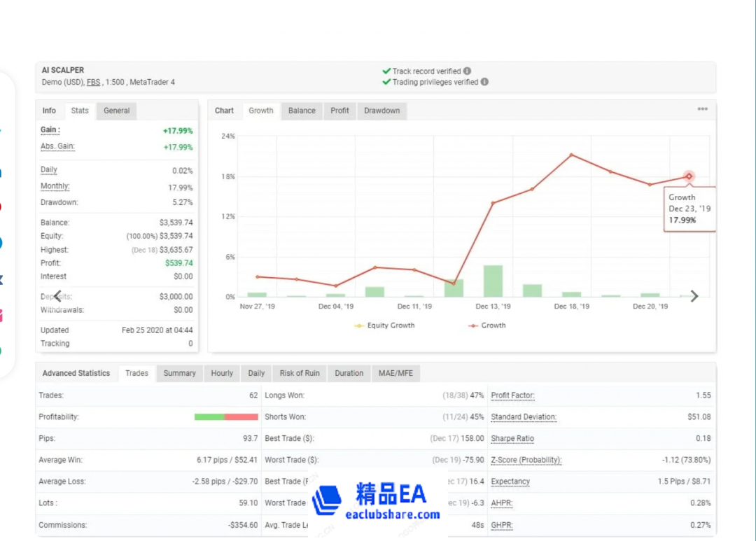Screen dimensions: 756x541
Task: Click the FBS broker link
Action: pyautogui.click(x=93, y=83)
